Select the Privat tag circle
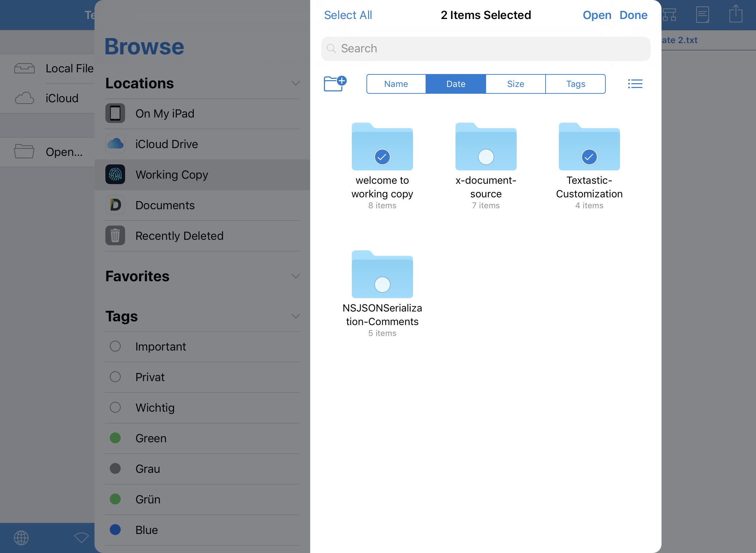 tap(115, 377)
